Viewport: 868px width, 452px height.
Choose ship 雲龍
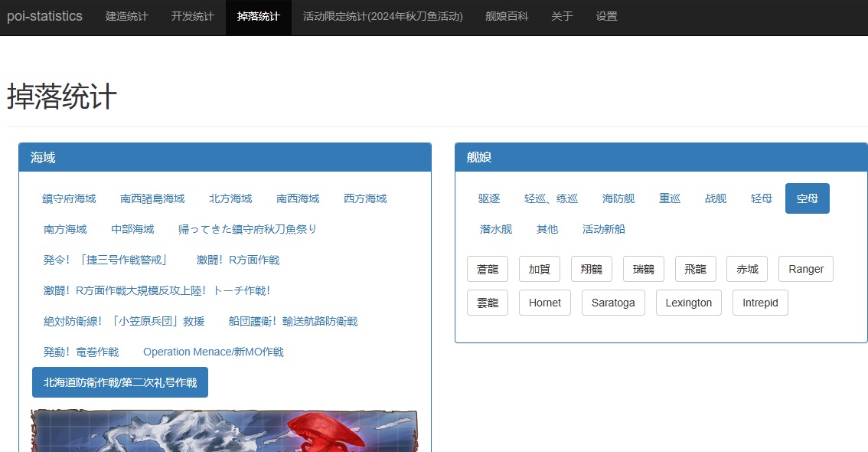coord(488,303)
